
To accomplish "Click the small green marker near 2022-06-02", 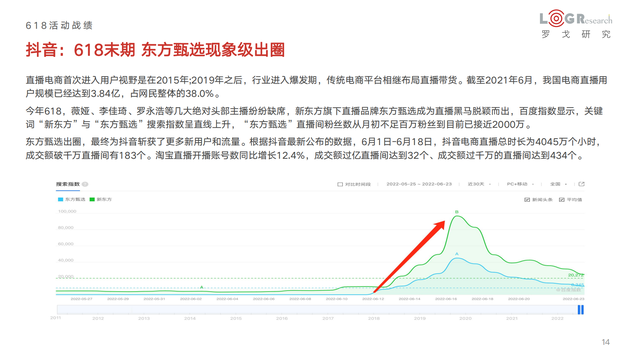I will pos(201,287).
